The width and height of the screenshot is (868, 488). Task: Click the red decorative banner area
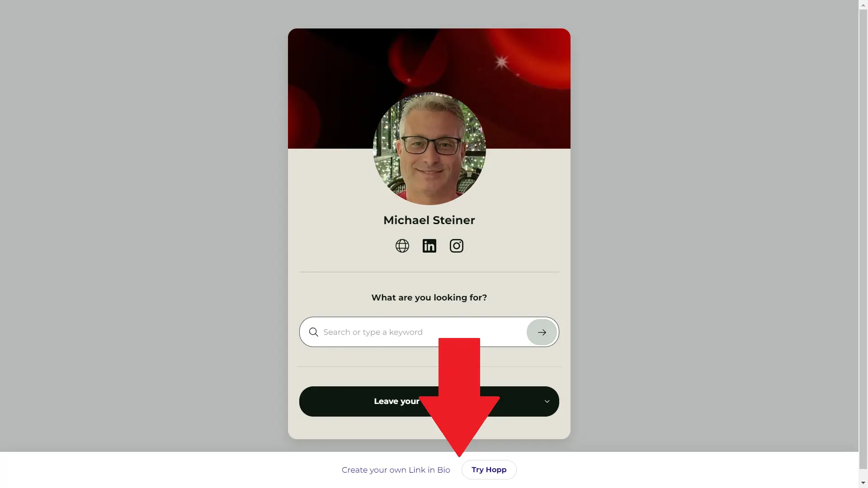coord(429,88)
